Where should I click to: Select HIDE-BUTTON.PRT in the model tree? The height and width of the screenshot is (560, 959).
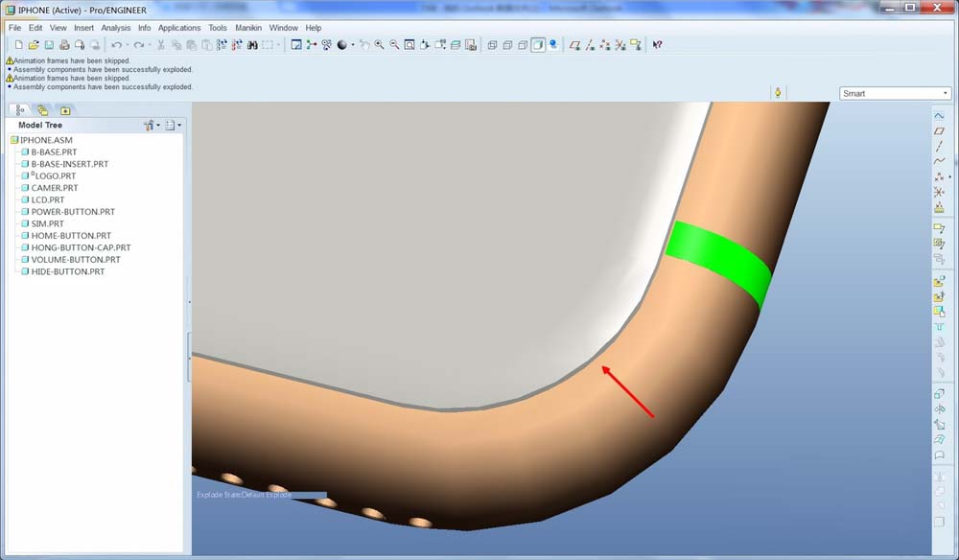click(x=63, y=271)
